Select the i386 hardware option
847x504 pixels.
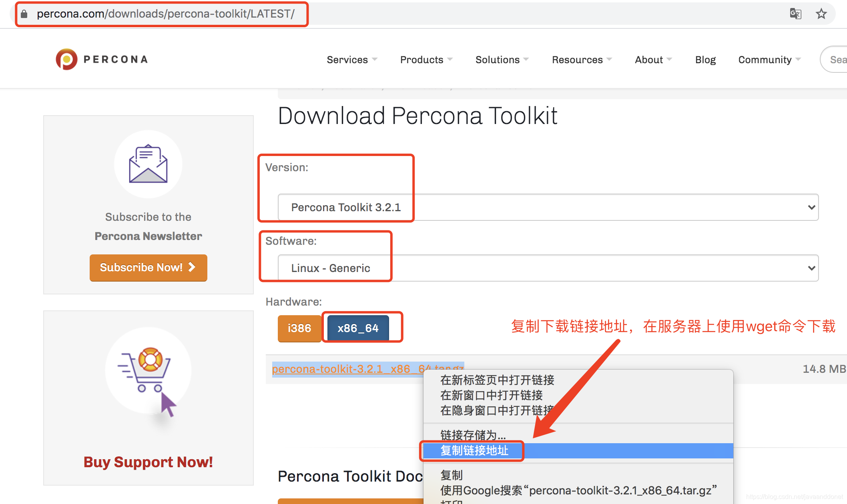(299, 328)
